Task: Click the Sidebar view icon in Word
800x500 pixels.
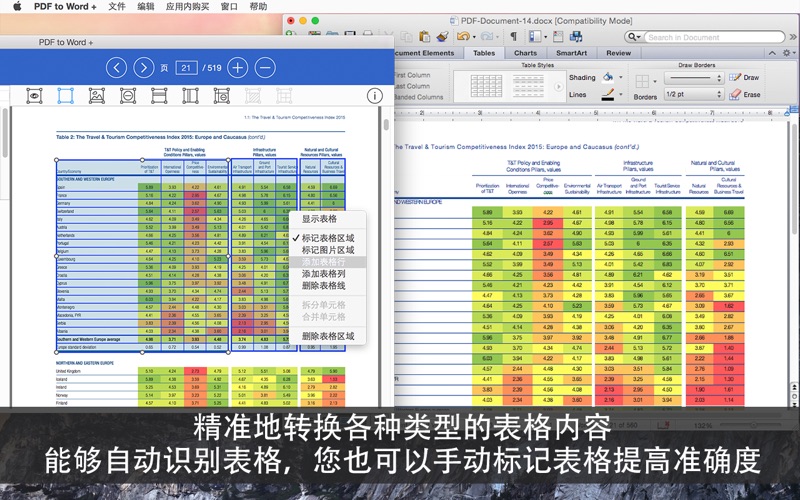Action: coord(535,36)
